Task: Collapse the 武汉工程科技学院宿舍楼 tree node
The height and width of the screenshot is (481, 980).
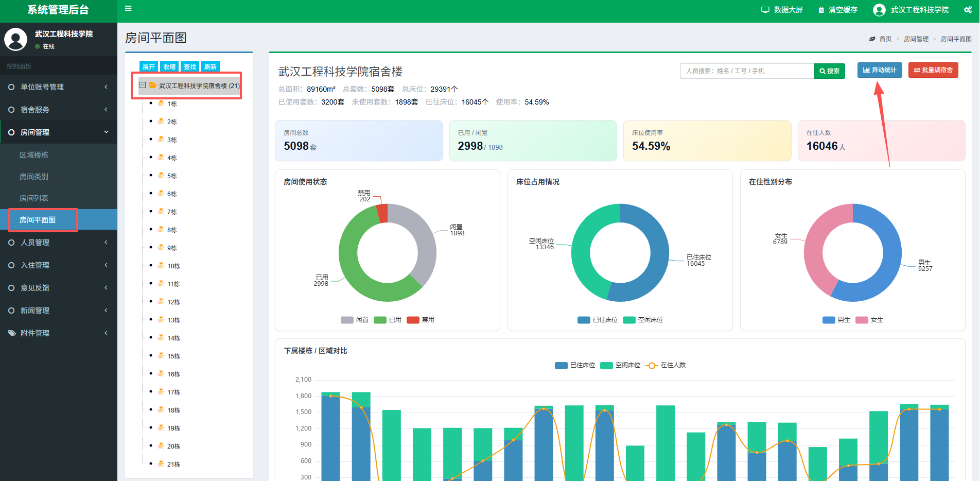Action: (x=143, y=85)
